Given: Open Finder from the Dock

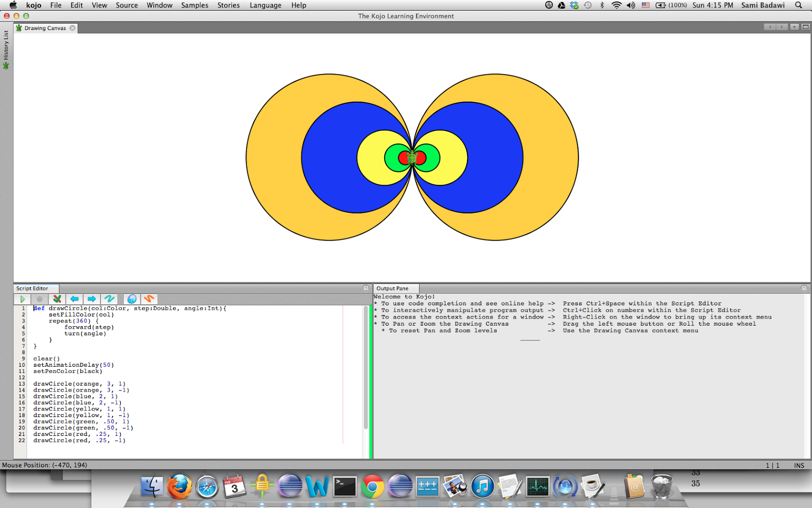Looking at the screenshot, I should (152, 487).
